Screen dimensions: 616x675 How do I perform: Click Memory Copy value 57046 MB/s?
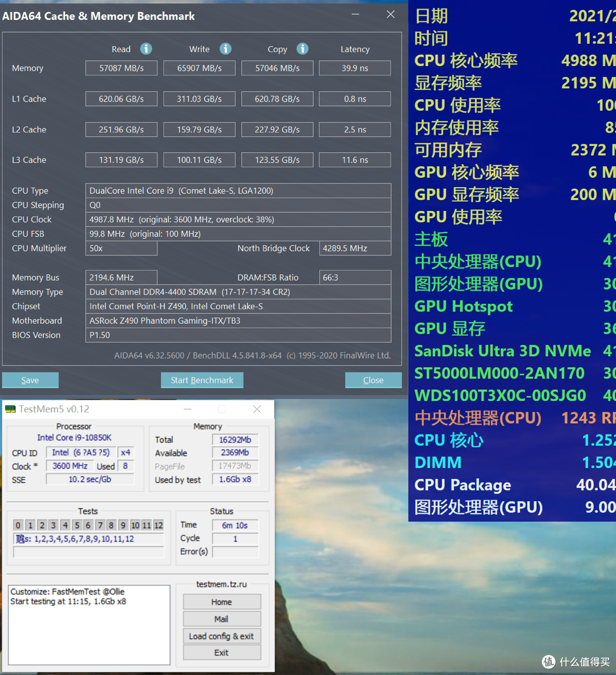(x=277, y=68)
